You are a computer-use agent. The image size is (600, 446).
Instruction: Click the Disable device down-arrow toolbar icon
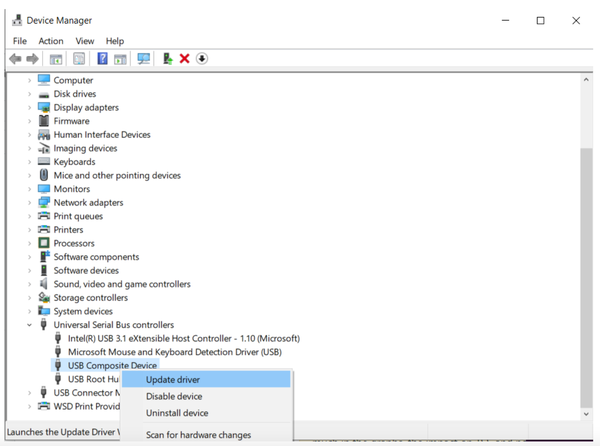click(x=202, y=59)
